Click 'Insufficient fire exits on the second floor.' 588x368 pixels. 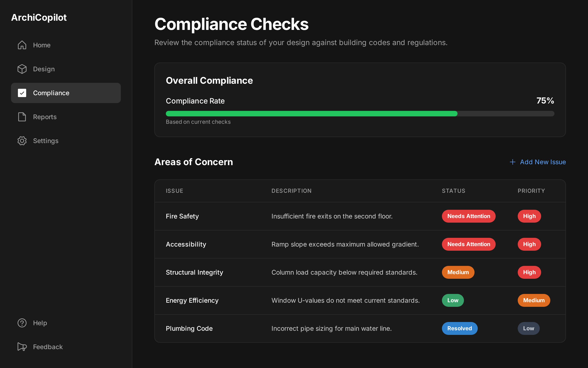pyautogui.click(x=332, y=216)
